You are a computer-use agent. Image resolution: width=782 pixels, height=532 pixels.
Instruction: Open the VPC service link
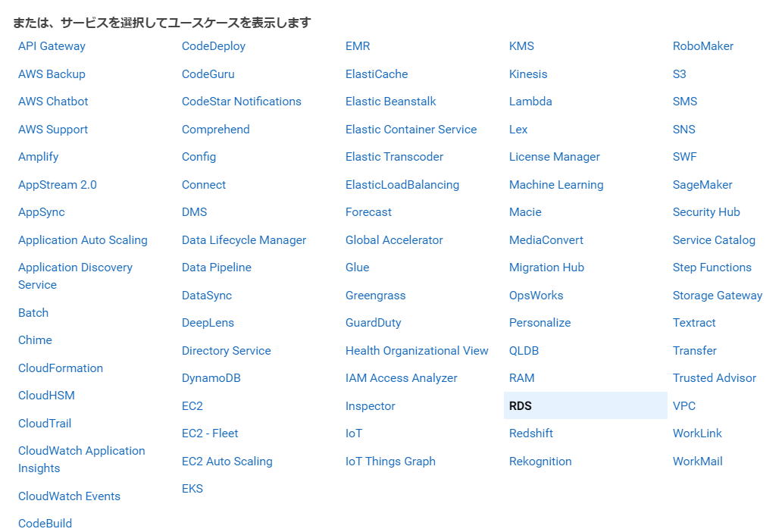click(684, 406)
